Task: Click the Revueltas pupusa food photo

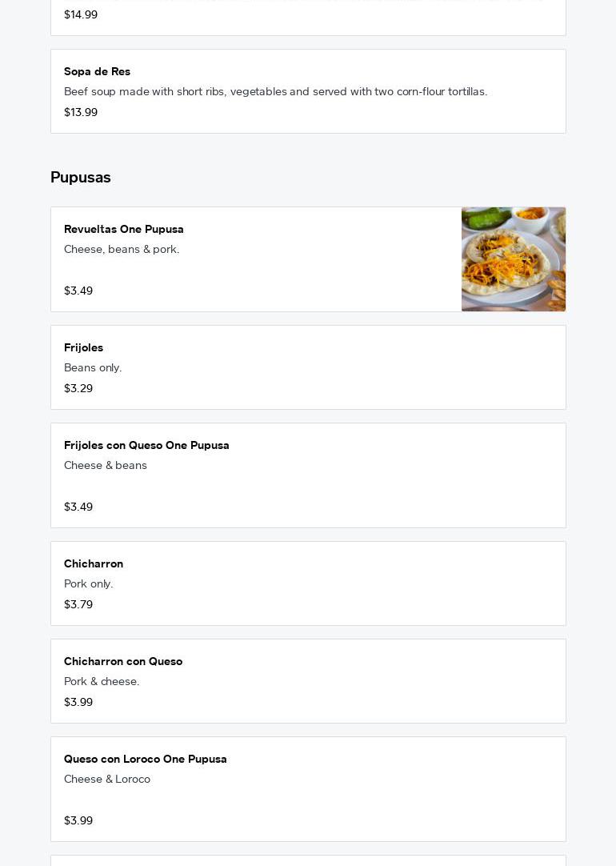Action: click(x=513, y=259)
